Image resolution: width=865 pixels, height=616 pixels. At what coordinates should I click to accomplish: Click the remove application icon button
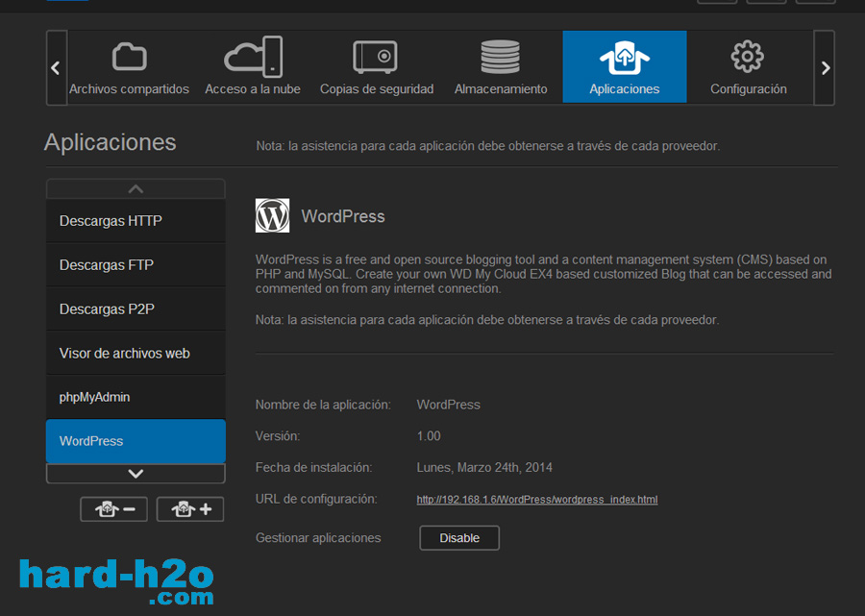point(113,509)
